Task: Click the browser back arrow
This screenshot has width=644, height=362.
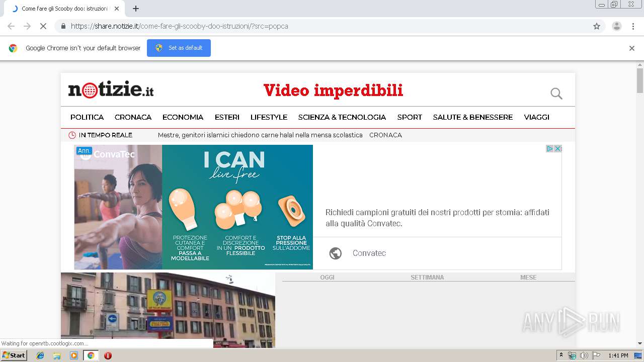Action: point(11,26)
